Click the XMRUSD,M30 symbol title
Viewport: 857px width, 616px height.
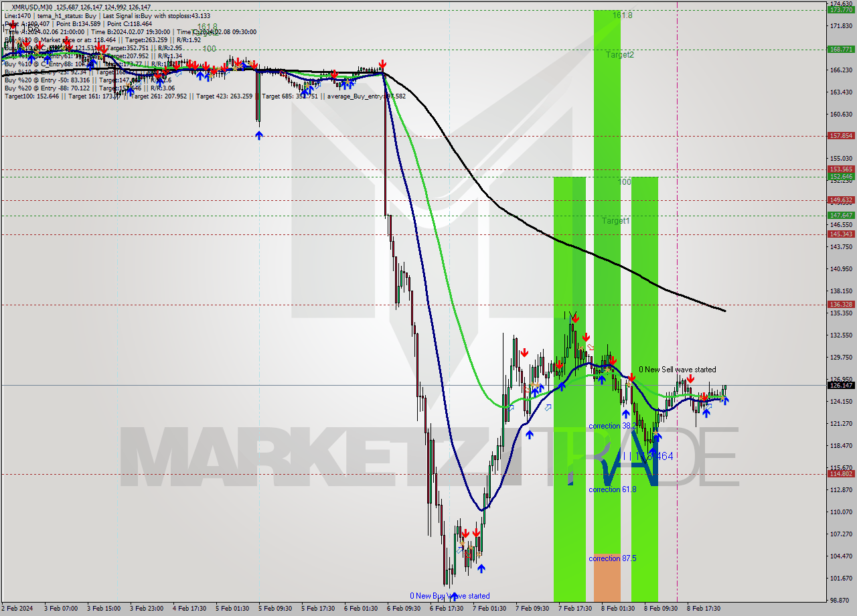click(x=33, y=7)
